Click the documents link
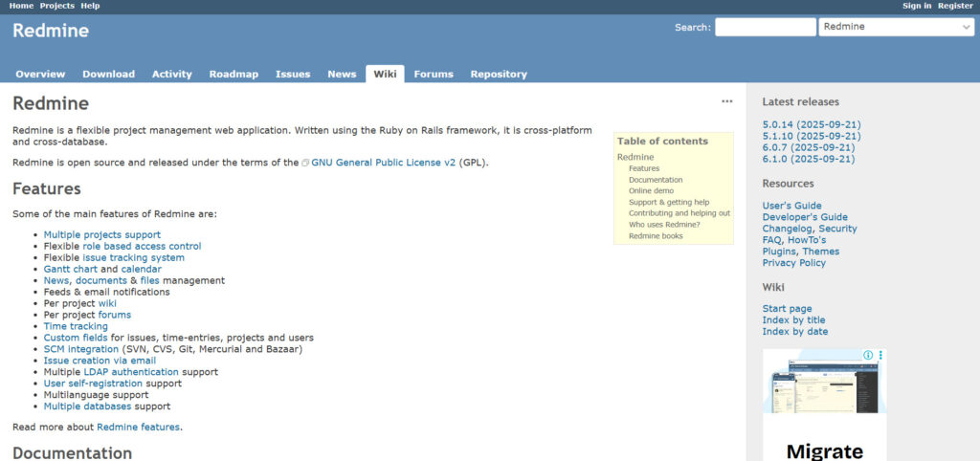 [101, 280]
